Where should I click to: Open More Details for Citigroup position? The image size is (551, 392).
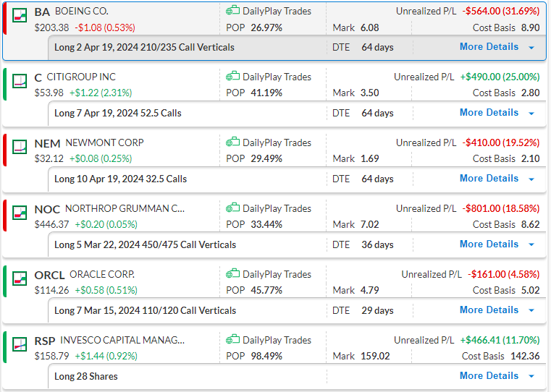(489, 112)
